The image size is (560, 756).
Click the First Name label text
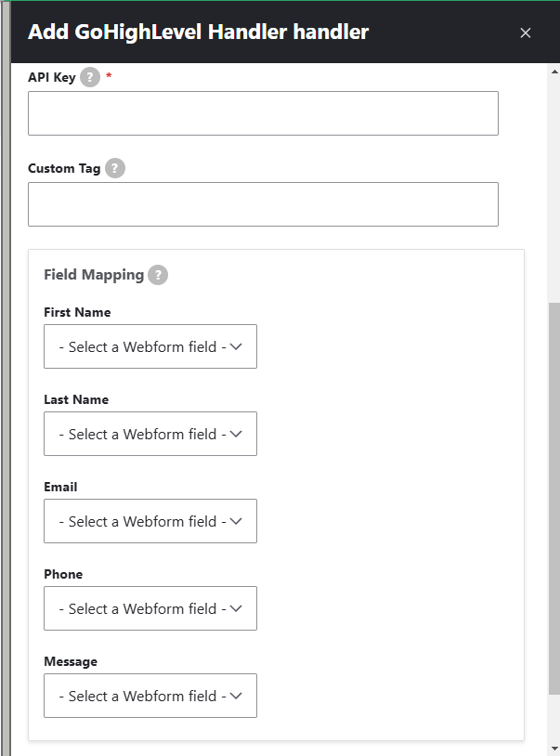77,312
